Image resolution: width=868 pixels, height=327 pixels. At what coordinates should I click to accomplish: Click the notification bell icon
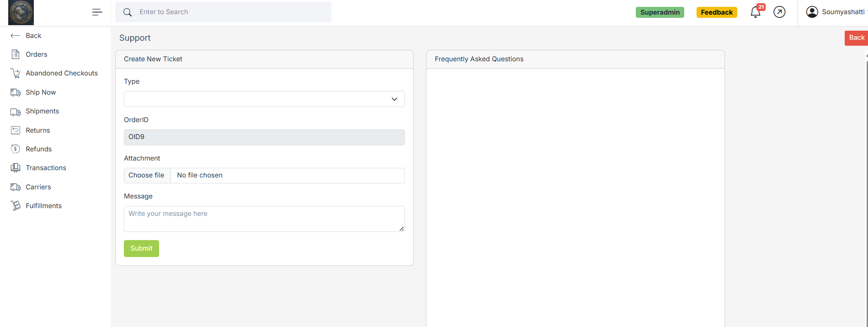[755, 12]
